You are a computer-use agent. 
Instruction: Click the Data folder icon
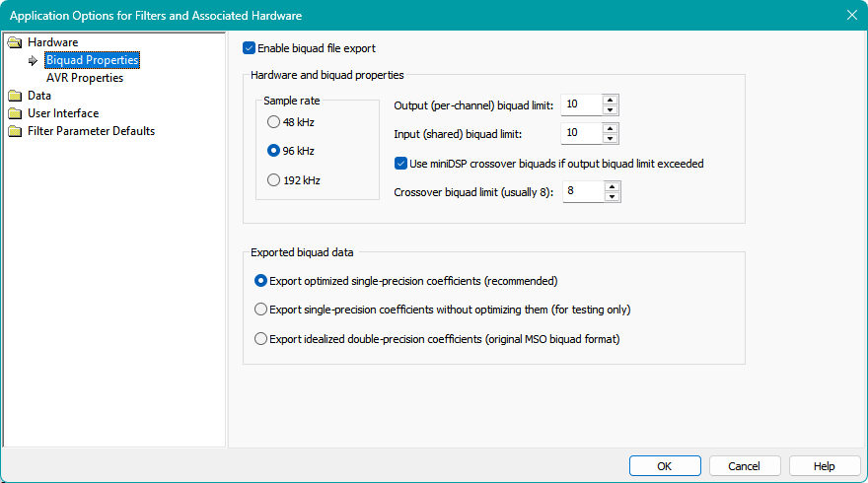(15, 96)
